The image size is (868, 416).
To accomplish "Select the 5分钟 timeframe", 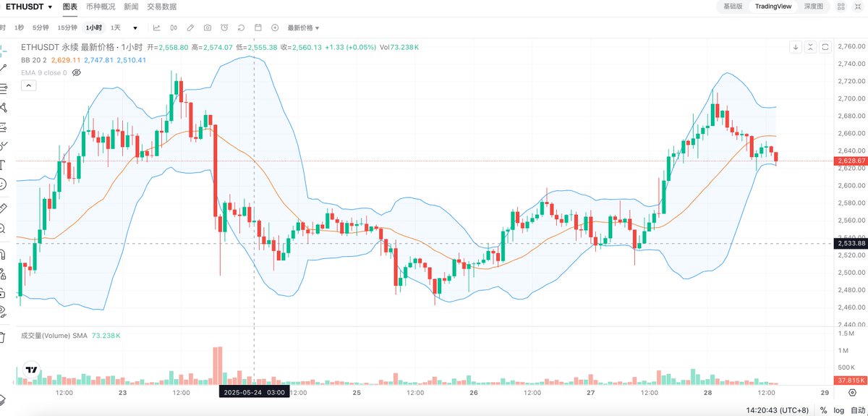I will 41,27.
